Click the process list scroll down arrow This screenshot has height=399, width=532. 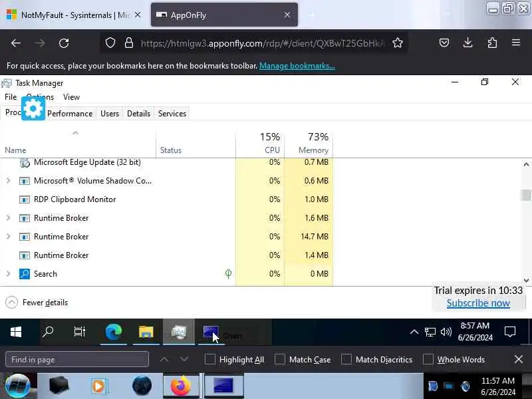526,280
